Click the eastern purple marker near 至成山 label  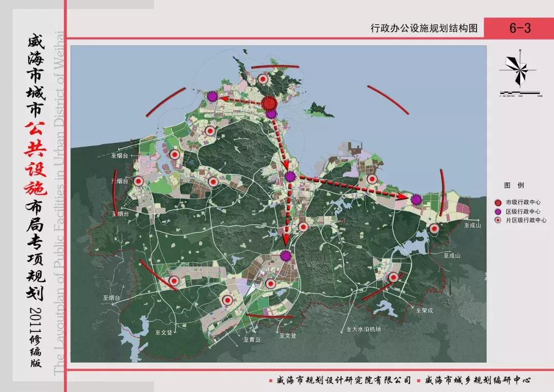pyautogui.click(x=416, y=200)
